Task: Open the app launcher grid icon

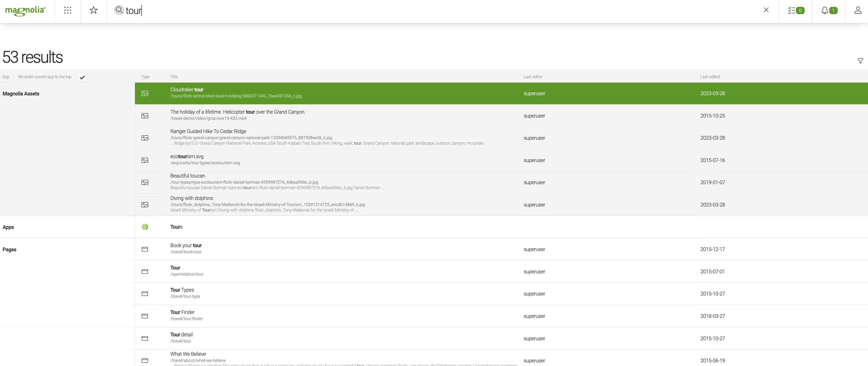Action: pyautogui.click(x=68, y=10)
